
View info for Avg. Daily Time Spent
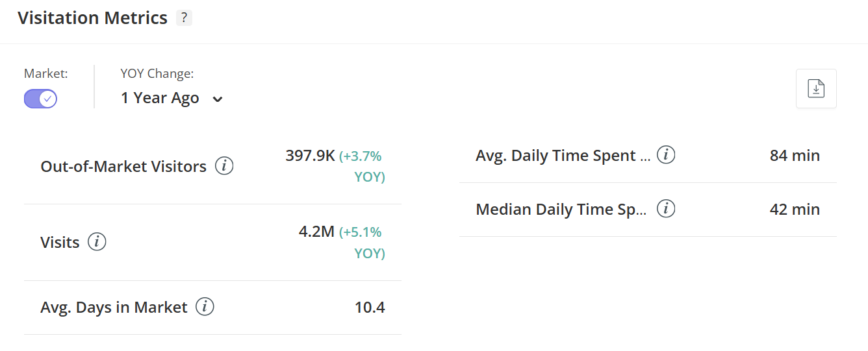click(x=666, y=156)
